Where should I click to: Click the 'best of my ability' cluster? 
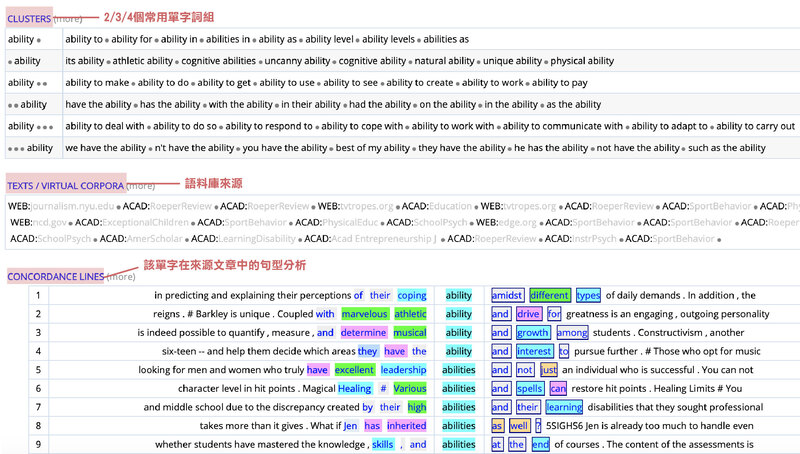point(372,148)
